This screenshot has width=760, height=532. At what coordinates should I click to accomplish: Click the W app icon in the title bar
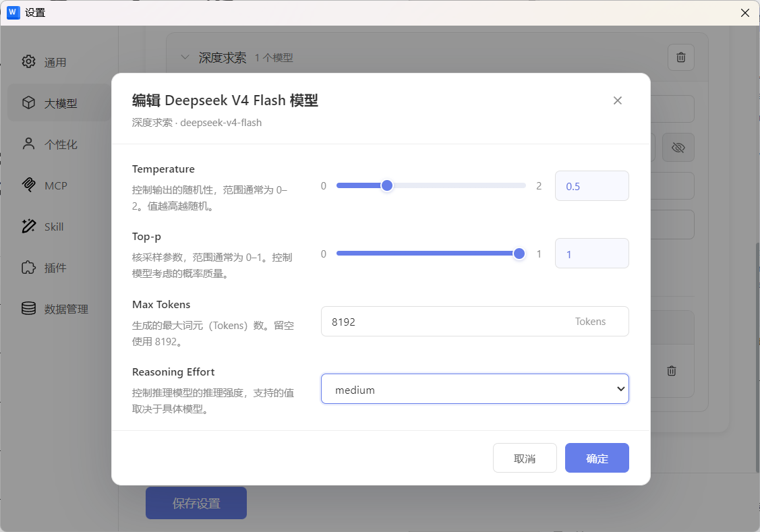(x=13, y=13)
